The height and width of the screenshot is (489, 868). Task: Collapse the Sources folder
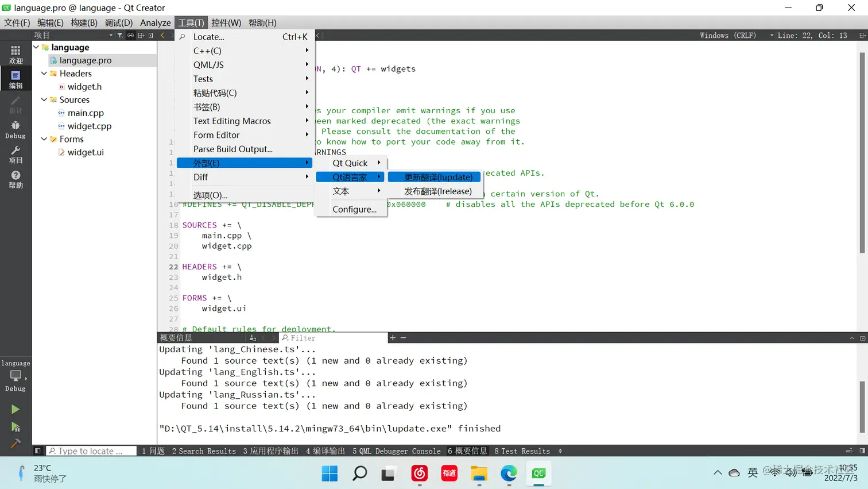(x=44, y=99)
